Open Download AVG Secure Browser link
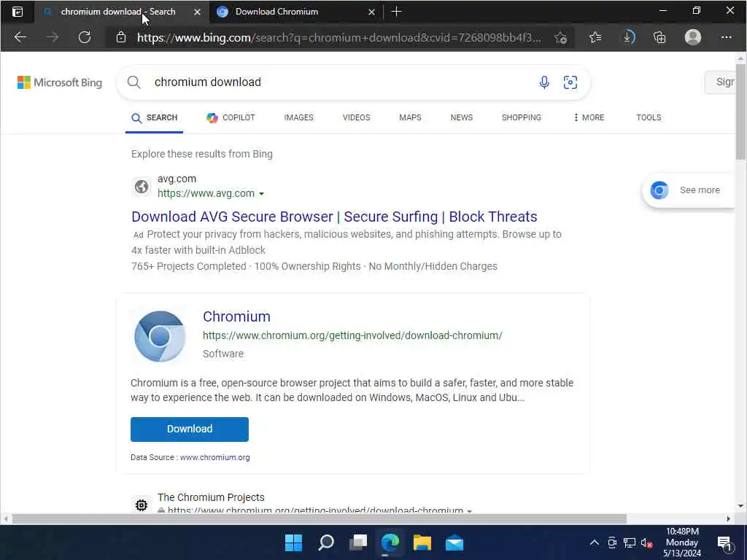747x560 pixels. 334,217
